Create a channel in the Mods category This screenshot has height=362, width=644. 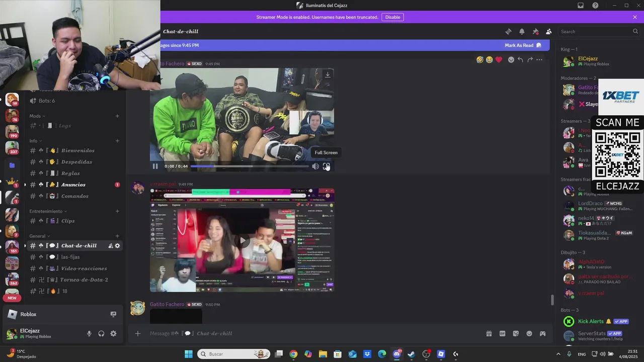tap(117, 116)
